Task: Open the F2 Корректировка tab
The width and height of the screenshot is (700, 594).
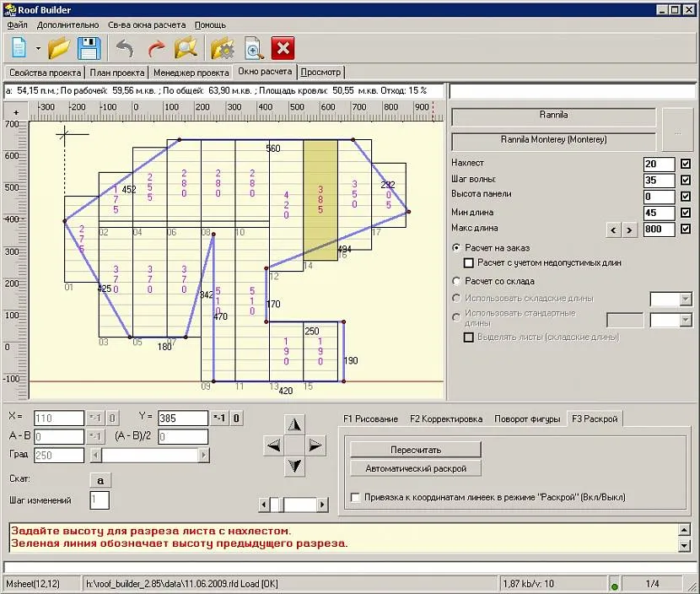Action: (446, 419)
